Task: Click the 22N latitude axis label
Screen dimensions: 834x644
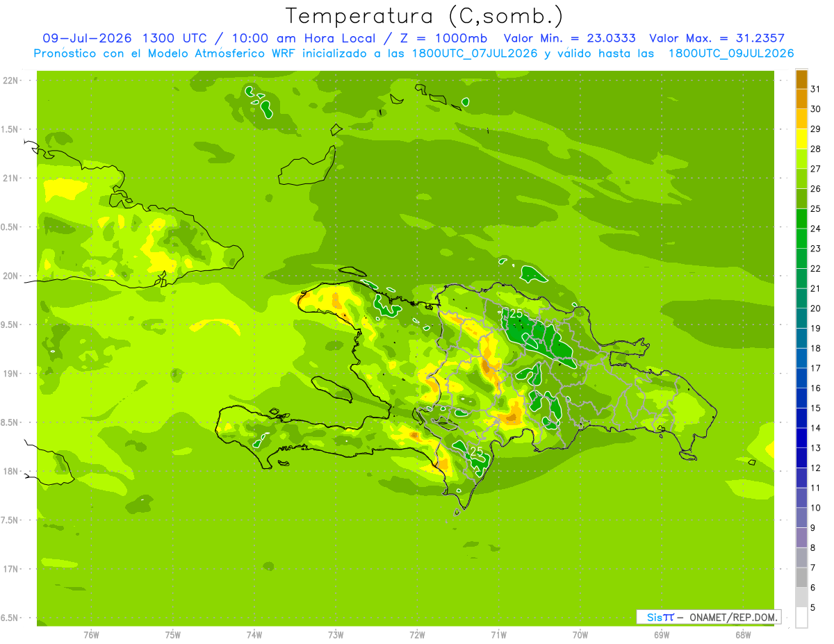Action: click(12, 81)
